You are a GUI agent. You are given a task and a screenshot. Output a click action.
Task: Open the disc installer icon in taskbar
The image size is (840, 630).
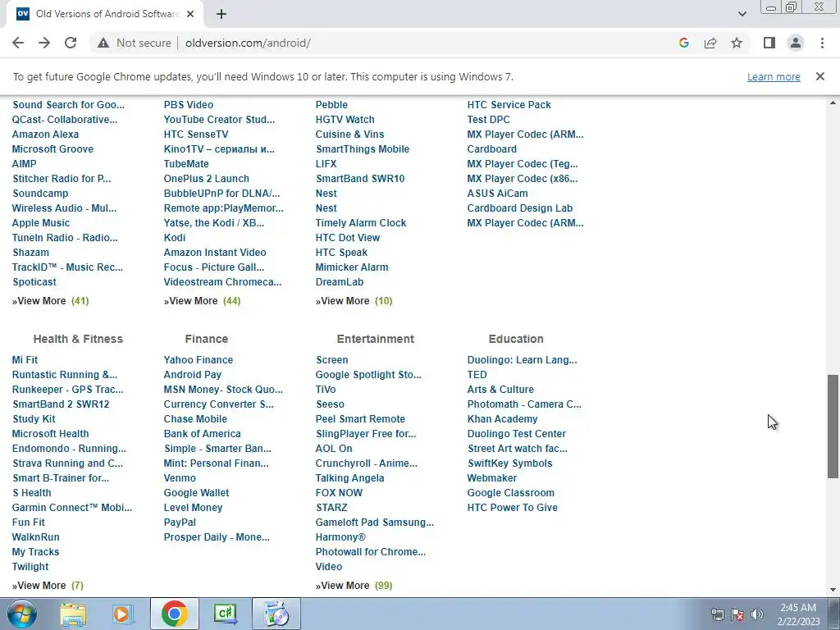pos(276,614)
